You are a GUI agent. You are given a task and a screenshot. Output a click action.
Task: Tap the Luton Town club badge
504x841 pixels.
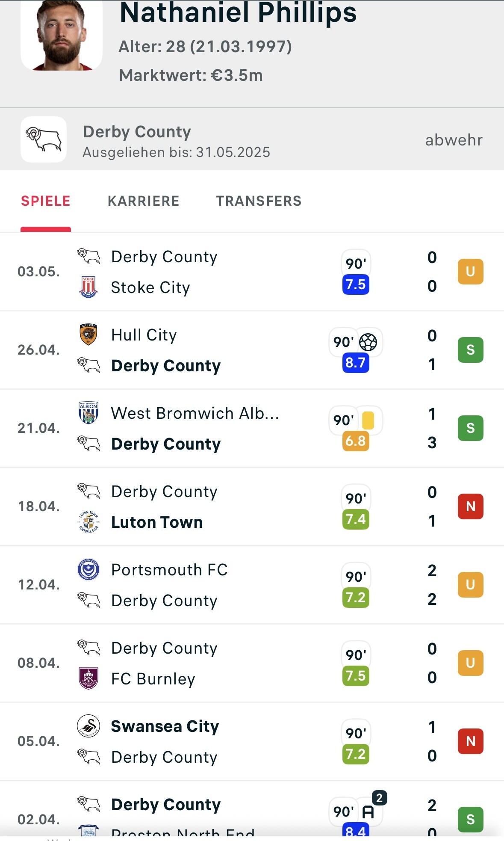pos(88,522)
